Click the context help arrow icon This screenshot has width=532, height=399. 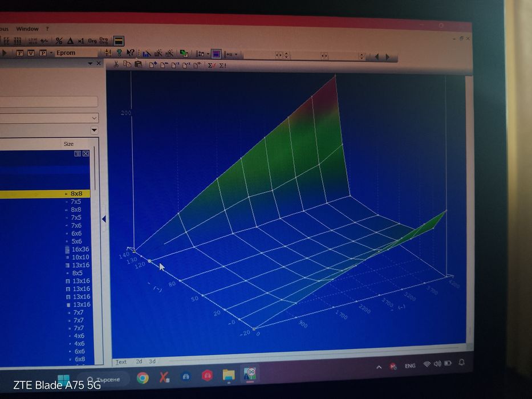coord(130,52)
